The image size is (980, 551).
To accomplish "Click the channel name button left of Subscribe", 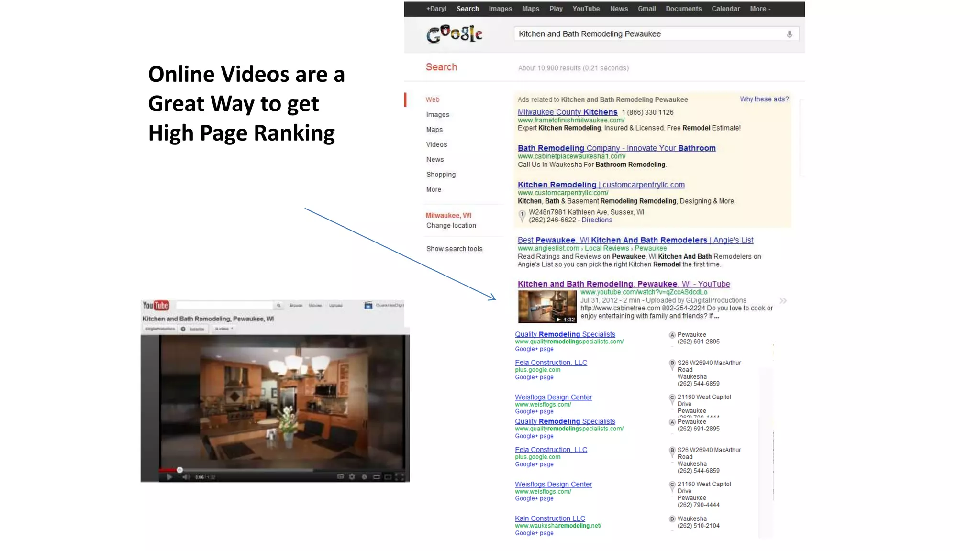I will click(160, 329).
